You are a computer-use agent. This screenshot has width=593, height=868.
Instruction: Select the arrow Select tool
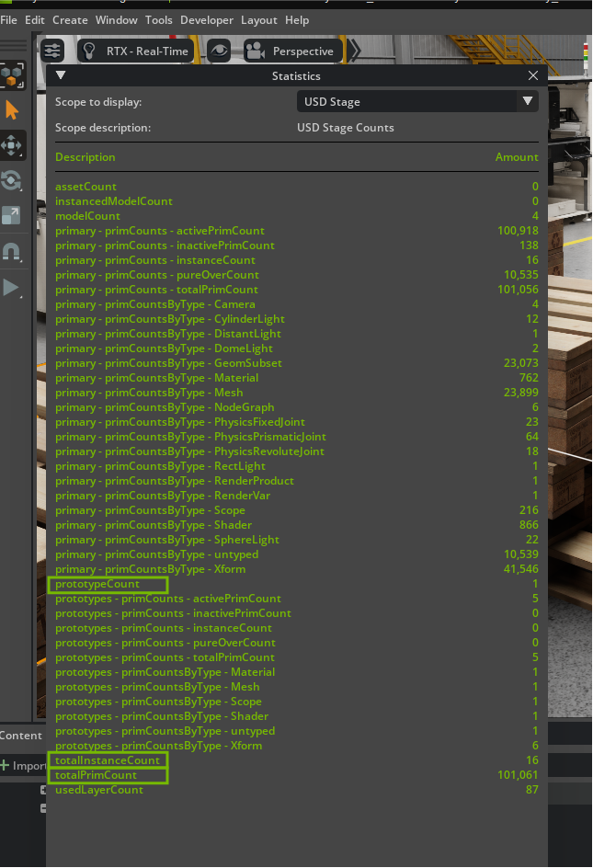coord(12,110)
